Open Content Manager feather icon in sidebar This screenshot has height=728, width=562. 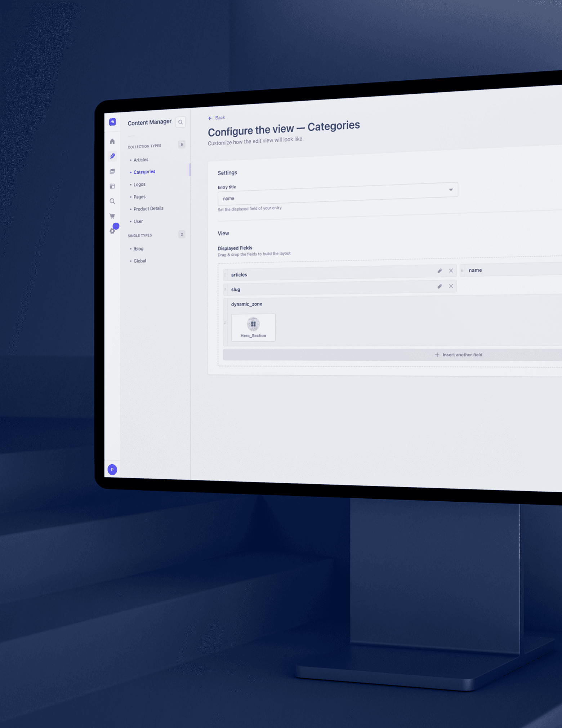[112, 156]
